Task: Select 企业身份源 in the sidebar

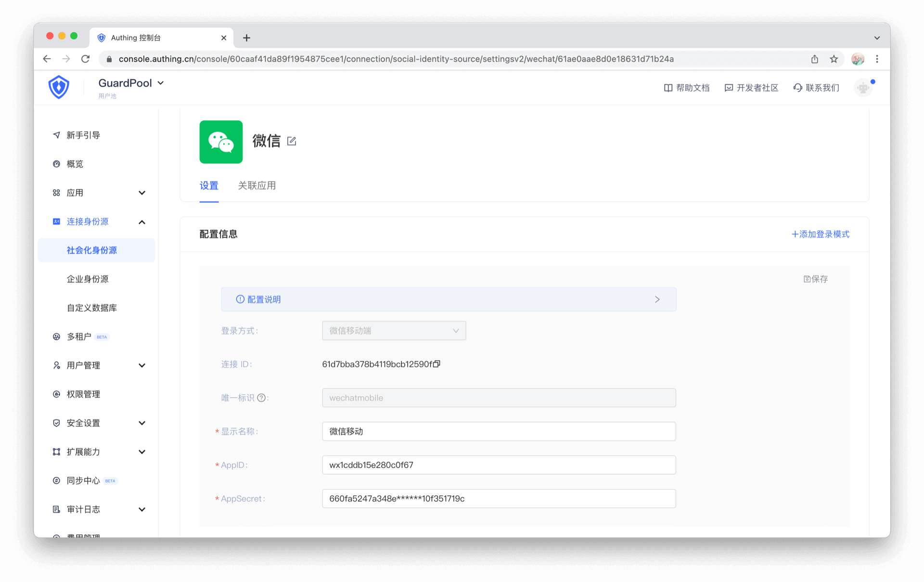Action: point(88,279)
